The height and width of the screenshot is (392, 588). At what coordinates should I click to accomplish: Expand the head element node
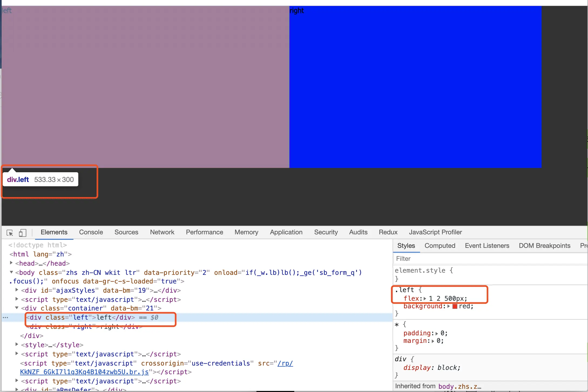pyautogui.click(x=11, y=263)
